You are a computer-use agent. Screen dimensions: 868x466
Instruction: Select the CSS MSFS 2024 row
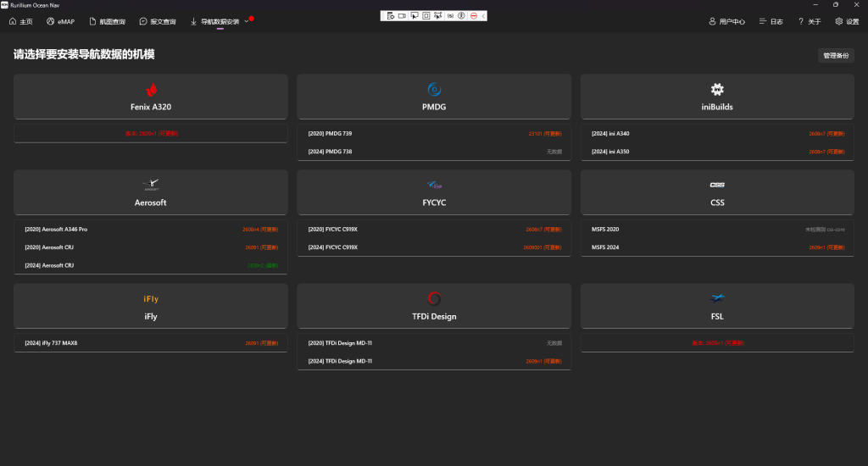(x=717, y=247)
